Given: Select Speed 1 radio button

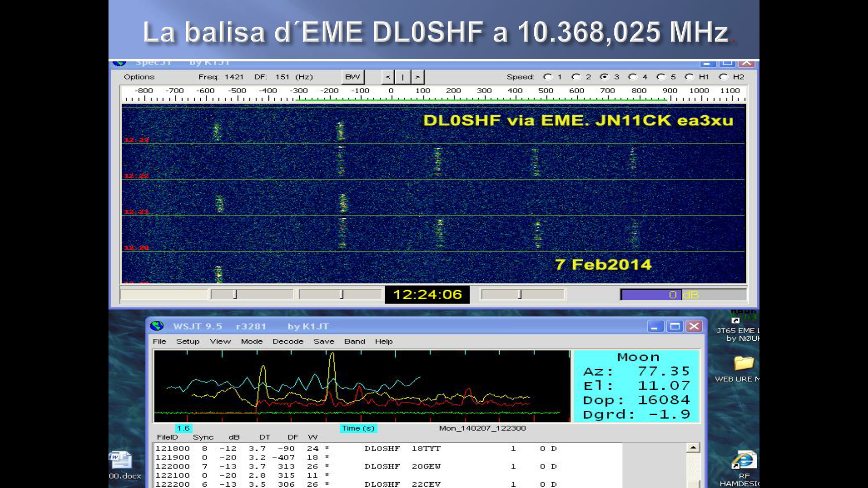Looking at the screenshot, I should [x=548, y=77].
